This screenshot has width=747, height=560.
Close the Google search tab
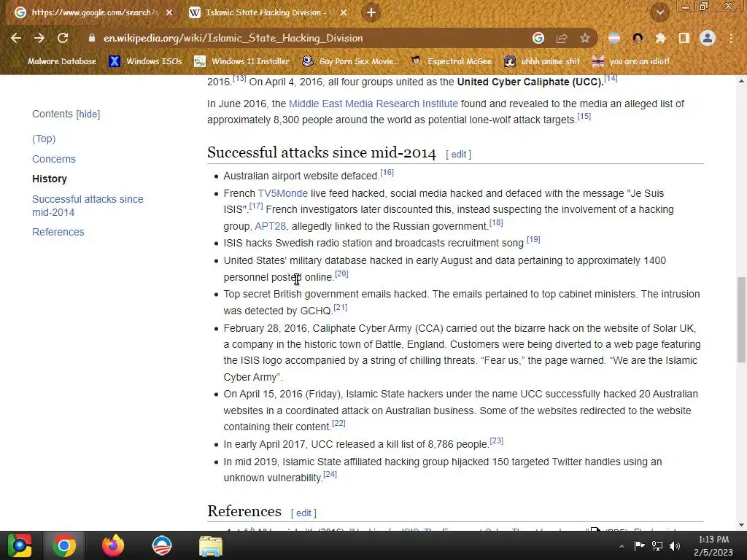click(x=169, y=13)
